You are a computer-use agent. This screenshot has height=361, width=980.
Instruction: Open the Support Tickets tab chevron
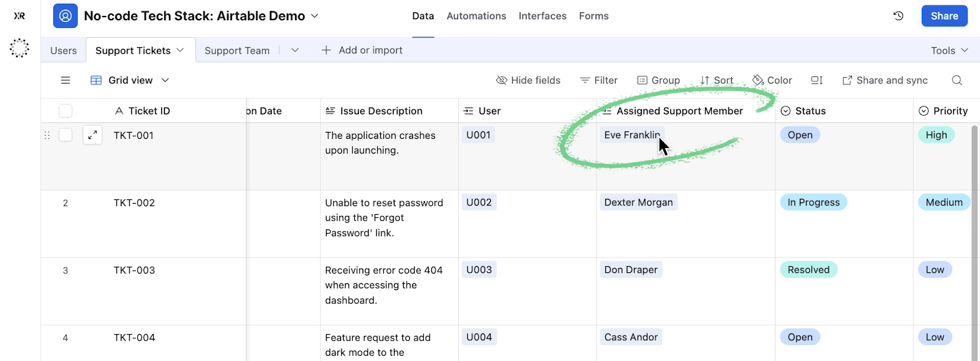click(x=180, y=50)
